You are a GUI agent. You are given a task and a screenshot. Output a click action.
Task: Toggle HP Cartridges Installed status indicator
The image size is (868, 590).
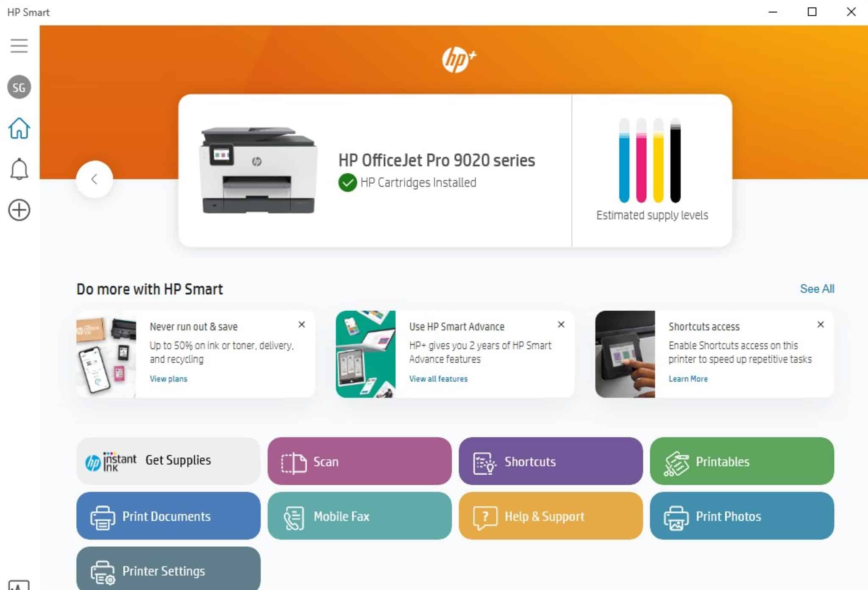pos(346,182)
